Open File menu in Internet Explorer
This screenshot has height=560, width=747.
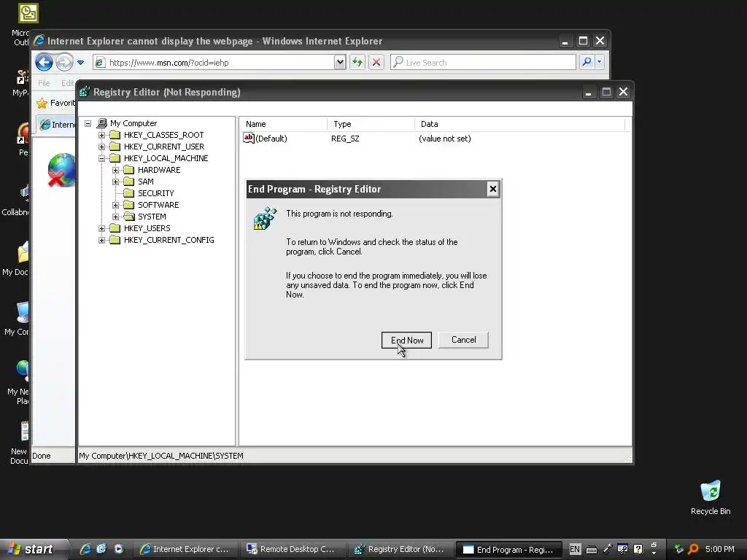44,83
